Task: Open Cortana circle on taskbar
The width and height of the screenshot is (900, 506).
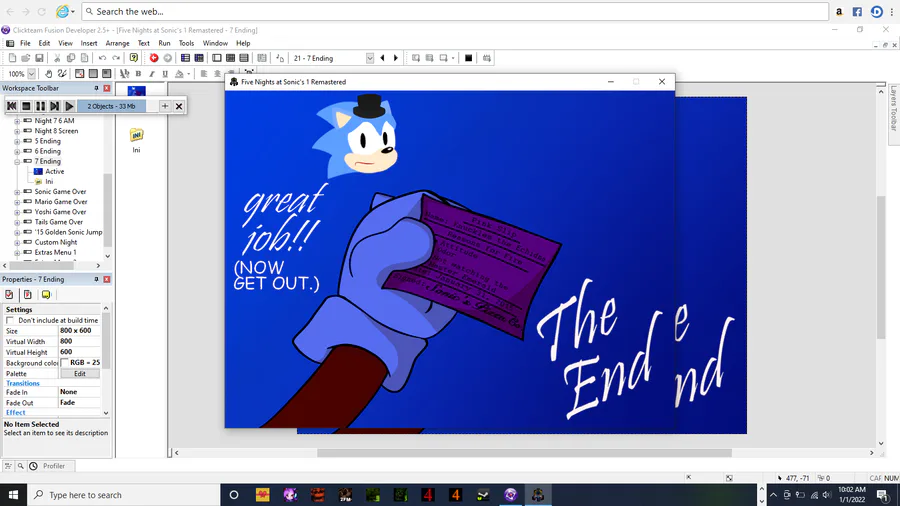Action: point(234,495)
